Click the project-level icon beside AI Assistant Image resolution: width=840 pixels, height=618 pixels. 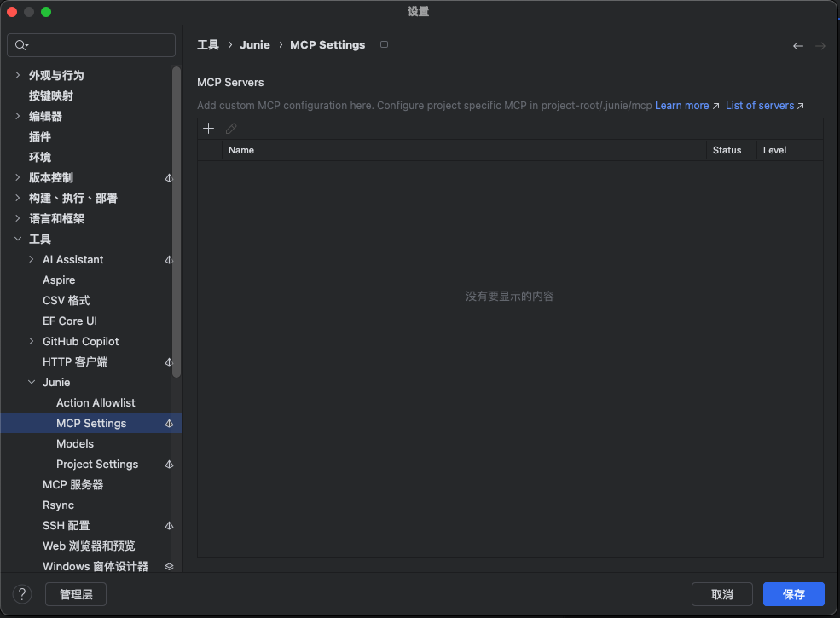pos(169,260)
